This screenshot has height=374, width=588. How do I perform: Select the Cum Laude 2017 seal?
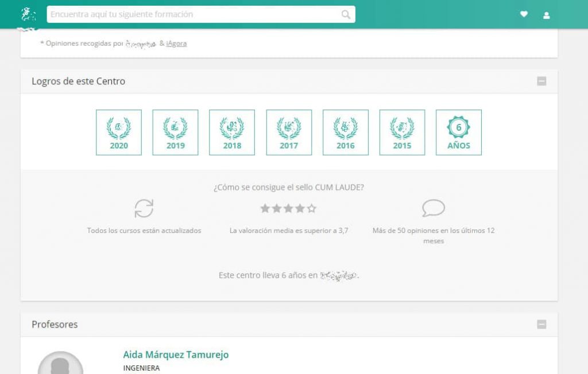[289, 132]
